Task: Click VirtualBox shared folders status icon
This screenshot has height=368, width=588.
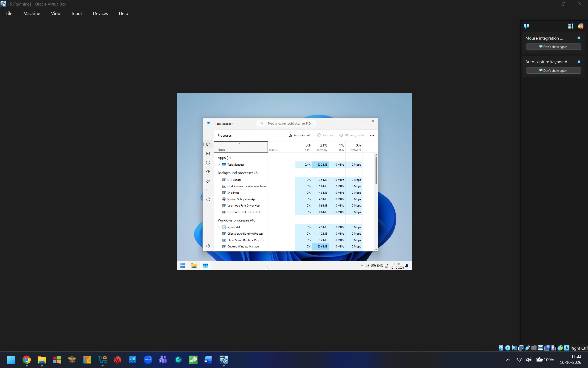Action: point(534,348)
